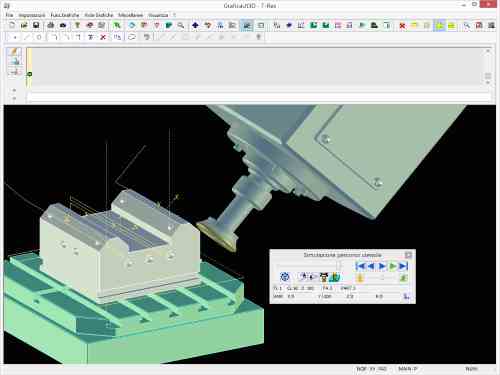Close the simulation panel

[x=408, y=255]
